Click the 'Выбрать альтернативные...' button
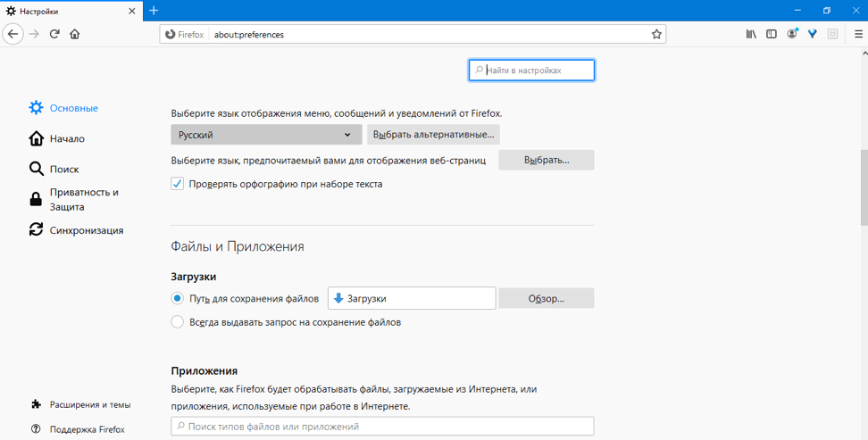Viewport: 868px width, 440px height. click(433, 135)
